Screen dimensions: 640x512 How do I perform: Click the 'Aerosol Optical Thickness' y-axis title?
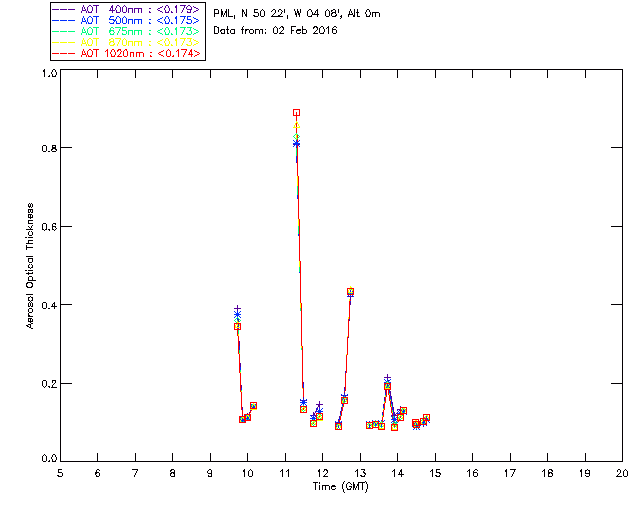pyautogui.click(x=29, y=265)
